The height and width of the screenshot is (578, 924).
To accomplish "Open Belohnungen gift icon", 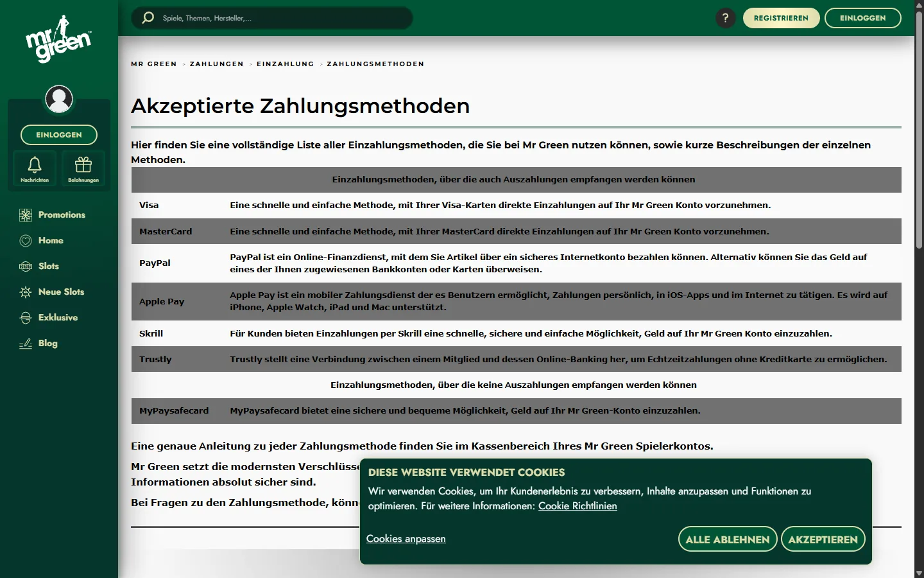I will [83, 165].
